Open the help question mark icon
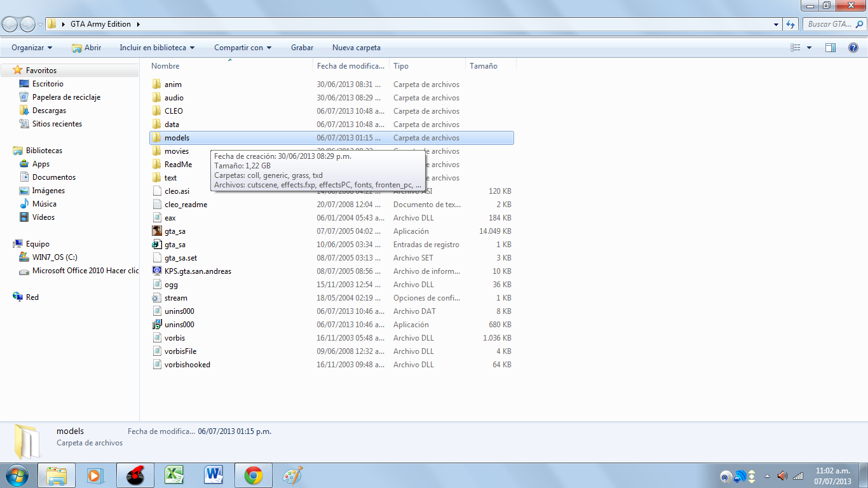868x488 pixels. click(853, 48)
